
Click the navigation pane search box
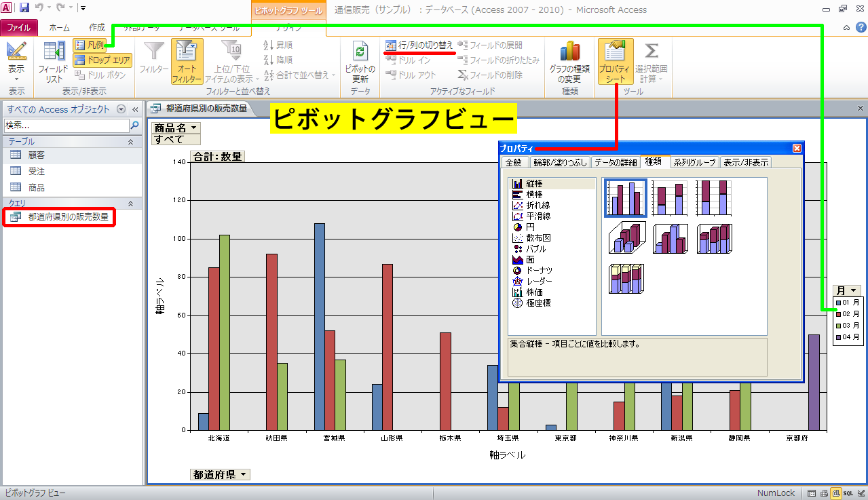point(65,126)
